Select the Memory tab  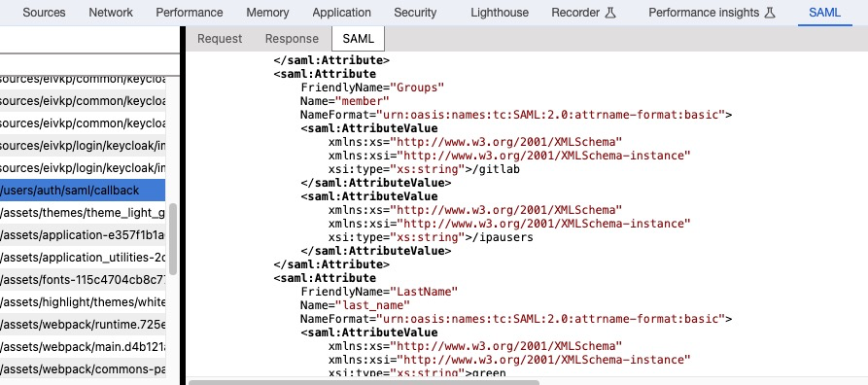point(267,13)
